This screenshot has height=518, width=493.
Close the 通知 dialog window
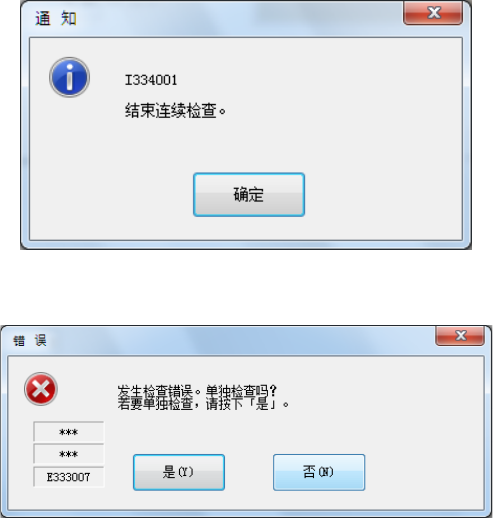pos(433,13)
